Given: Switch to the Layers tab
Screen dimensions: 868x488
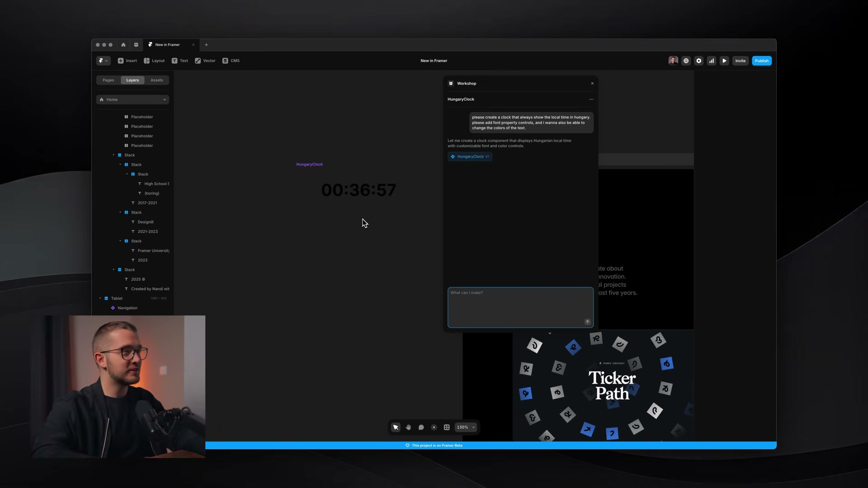Looking at the screenshot, I should tap(132, 80).
